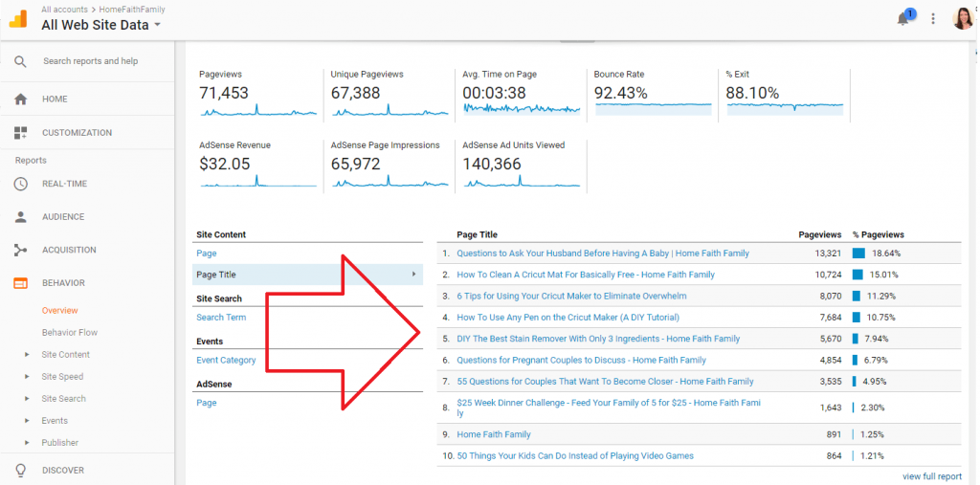Image resolution: width=980 pixels, height=485 pixels.
Task: Click the All accounts breadcrumb link
Action: click(64, 10)
